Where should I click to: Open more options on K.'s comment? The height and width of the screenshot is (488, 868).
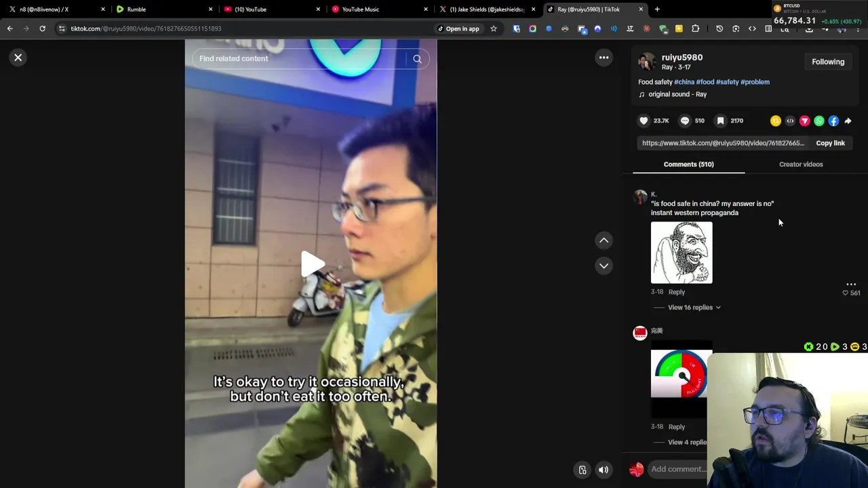point(851,284)
